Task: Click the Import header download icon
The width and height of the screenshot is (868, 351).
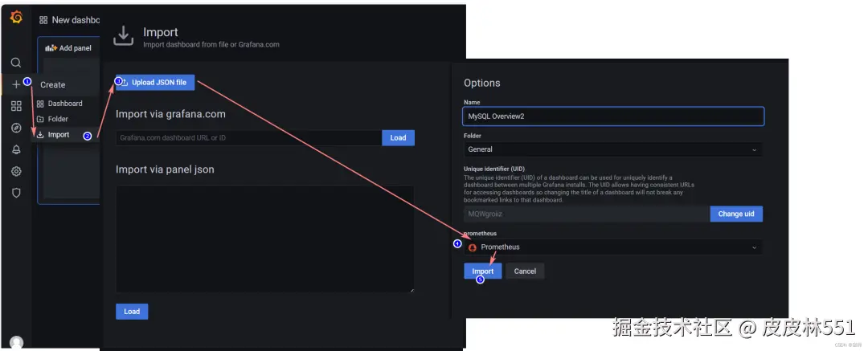Action: click(124, 36)
